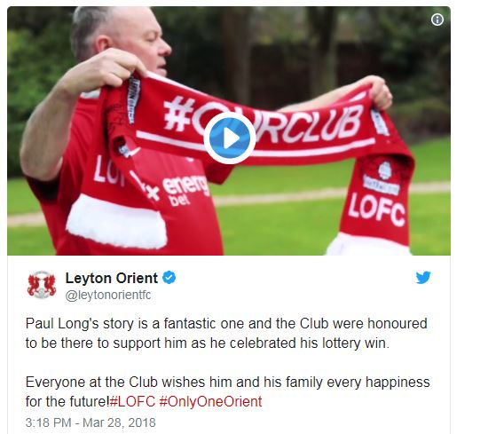Viewport: 504px width, 434px height.
Task: Click the white scarf fringe on the left
Action: 116,220
